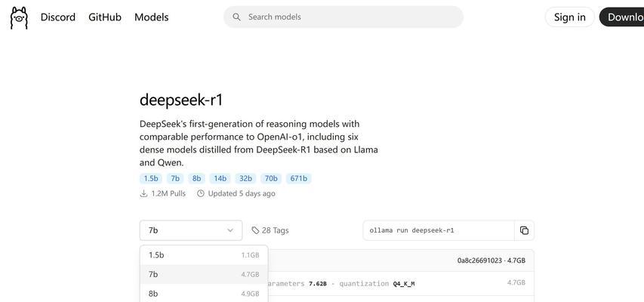Go to GitHub from the navigation
644x302 pixels.
click(105, 17)
